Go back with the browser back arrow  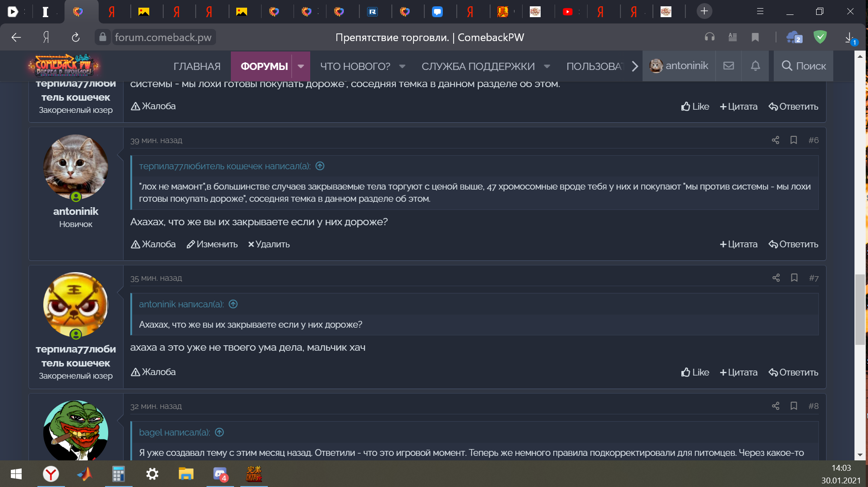(16, 37)
